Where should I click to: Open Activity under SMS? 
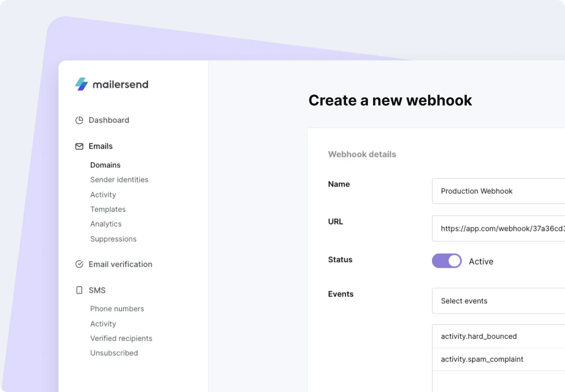tap(103, 323)
